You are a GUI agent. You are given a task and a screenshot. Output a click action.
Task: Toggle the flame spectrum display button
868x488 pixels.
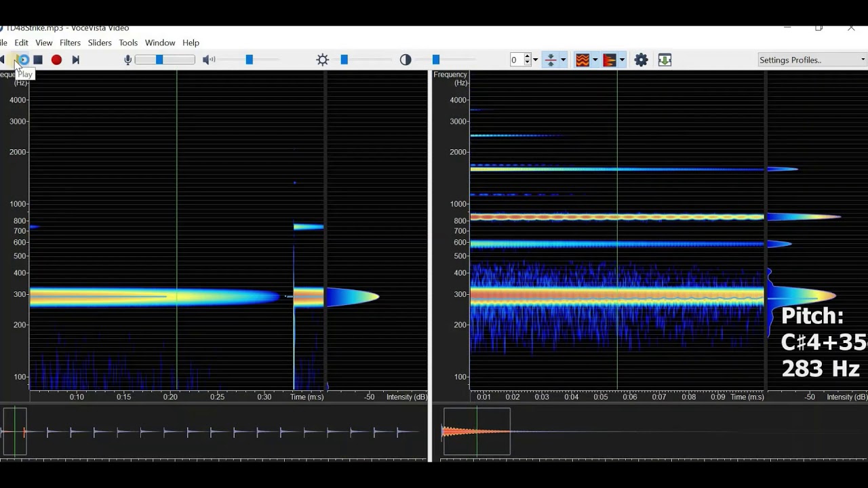pos(610,60)
